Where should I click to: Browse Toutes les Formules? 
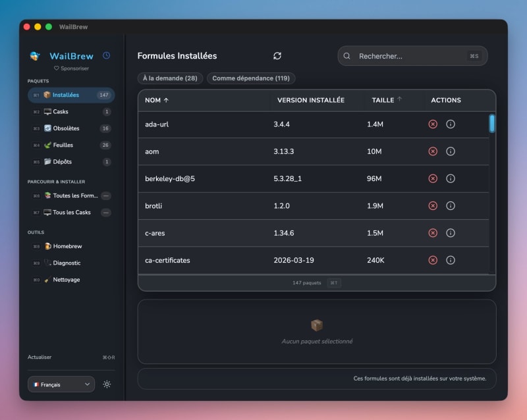71,196
